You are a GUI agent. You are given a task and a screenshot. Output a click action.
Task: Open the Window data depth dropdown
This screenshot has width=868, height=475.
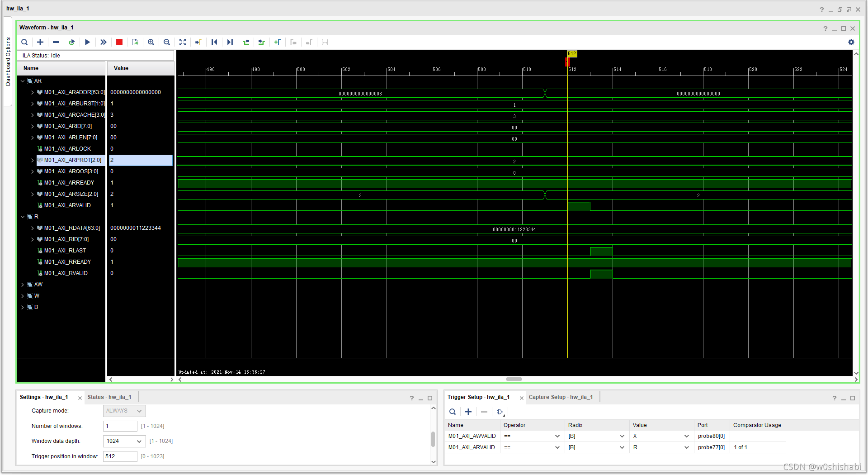click(124, 441)
